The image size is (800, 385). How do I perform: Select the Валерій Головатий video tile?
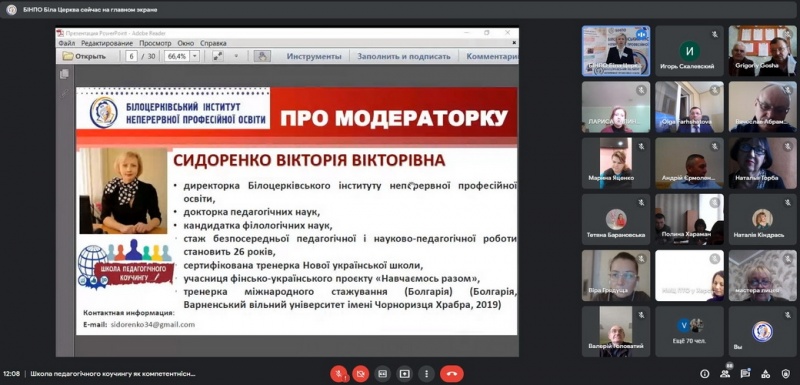point(616,331)
